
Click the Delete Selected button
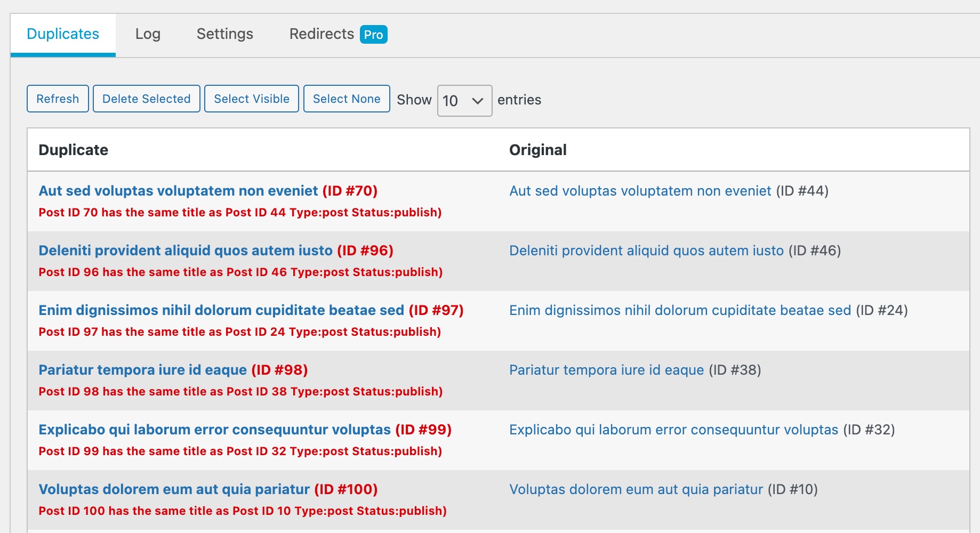tap(146, 99)
